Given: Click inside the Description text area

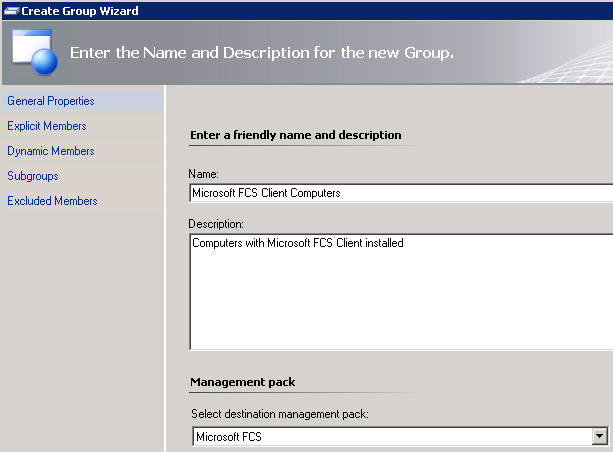Looking at the screenshot, I should 401,292.
